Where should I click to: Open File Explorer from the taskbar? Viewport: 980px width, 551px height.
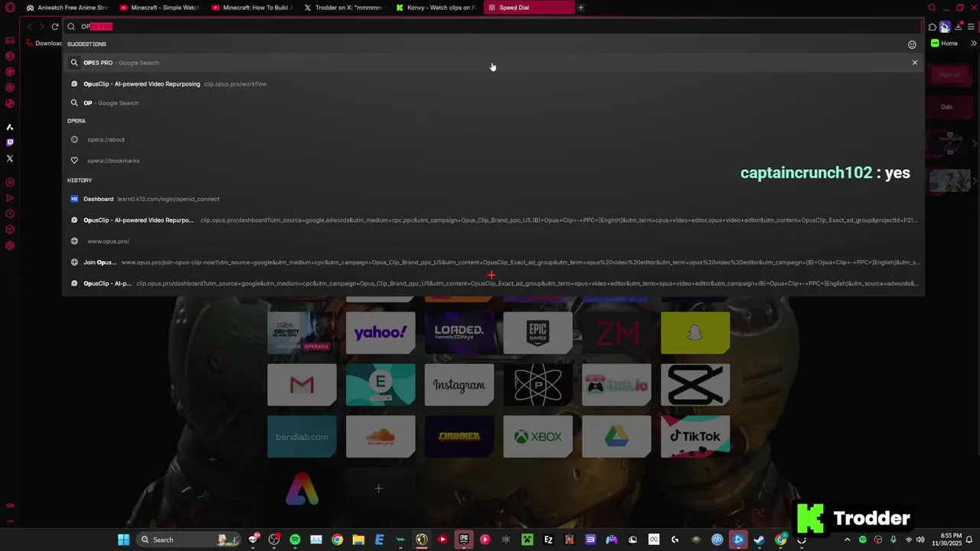tap(358, 540)
